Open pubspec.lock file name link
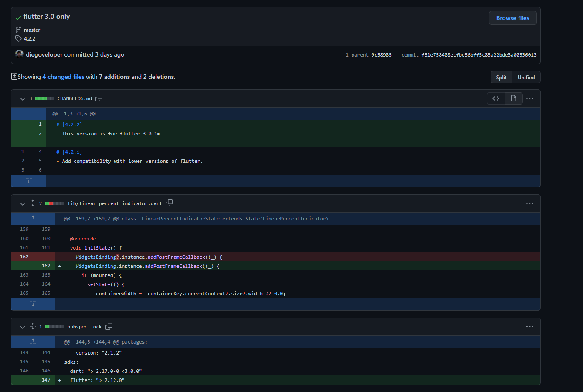The width and height of the screenshot is (583, 392). 85,327
